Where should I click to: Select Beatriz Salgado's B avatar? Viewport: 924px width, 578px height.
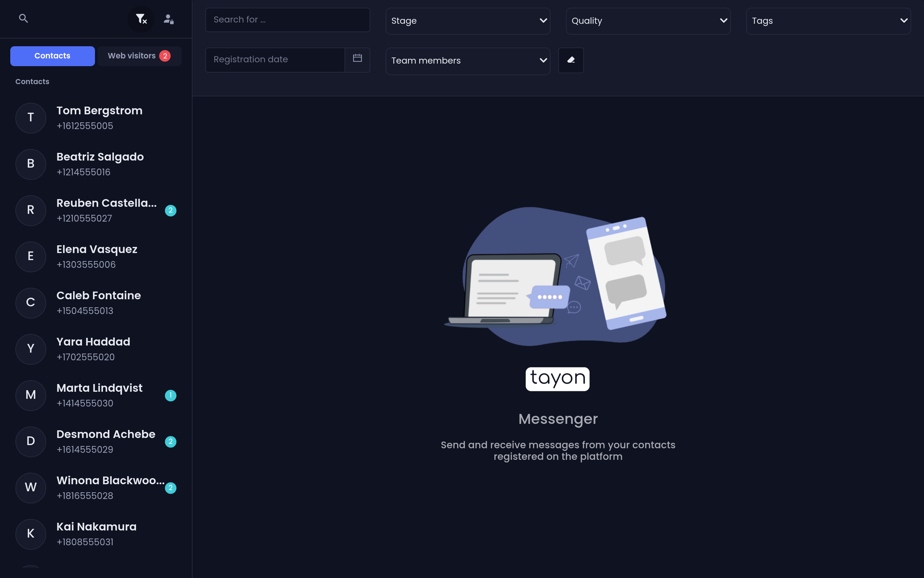[31, 164]
